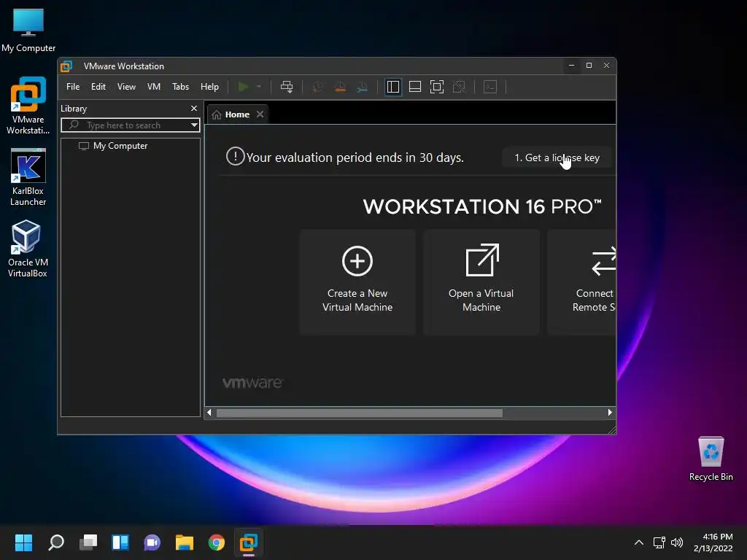Click the Revert to Snapshot icon
The height and width of the screenshot is (560, 747).
(x=340, y=87)
